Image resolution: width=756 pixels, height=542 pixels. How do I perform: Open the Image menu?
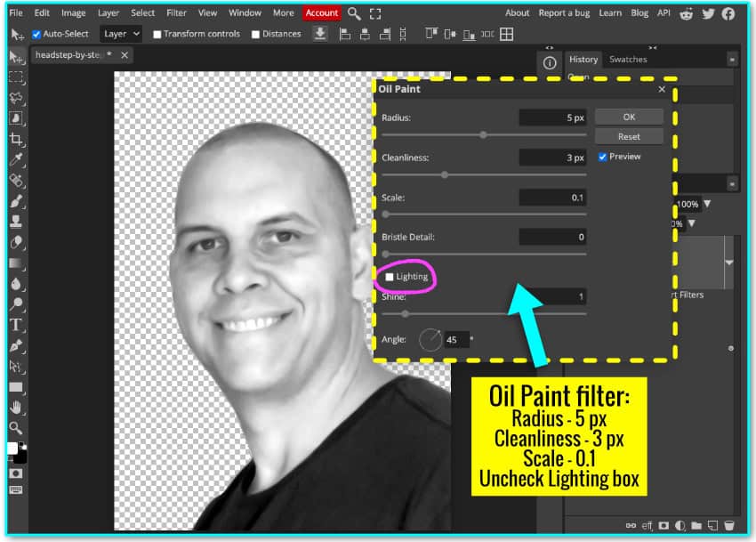[x=73, y=13]
